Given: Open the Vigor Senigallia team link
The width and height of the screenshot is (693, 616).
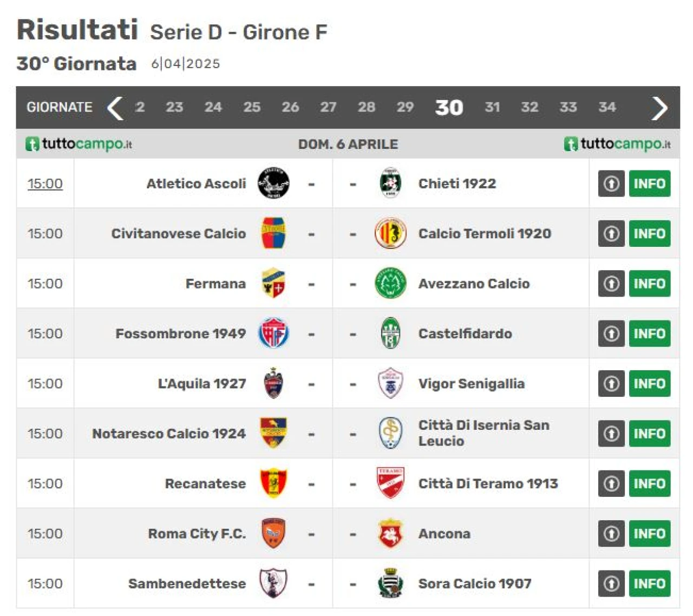Looking at the screenshot, I should (471, 384).
